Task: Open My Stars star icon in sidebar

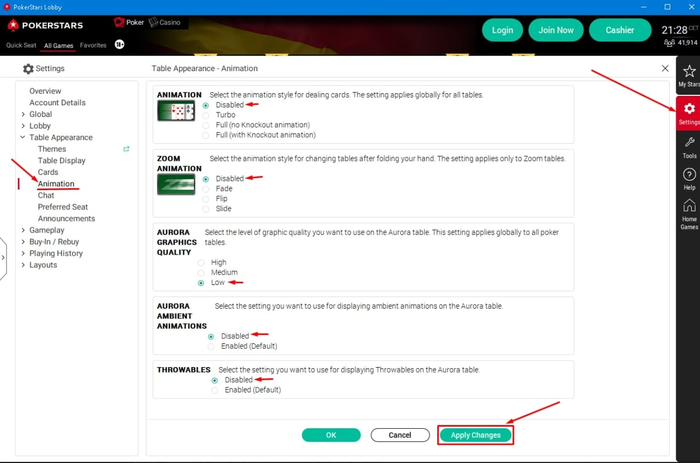Action: click(x=689, y=71)
